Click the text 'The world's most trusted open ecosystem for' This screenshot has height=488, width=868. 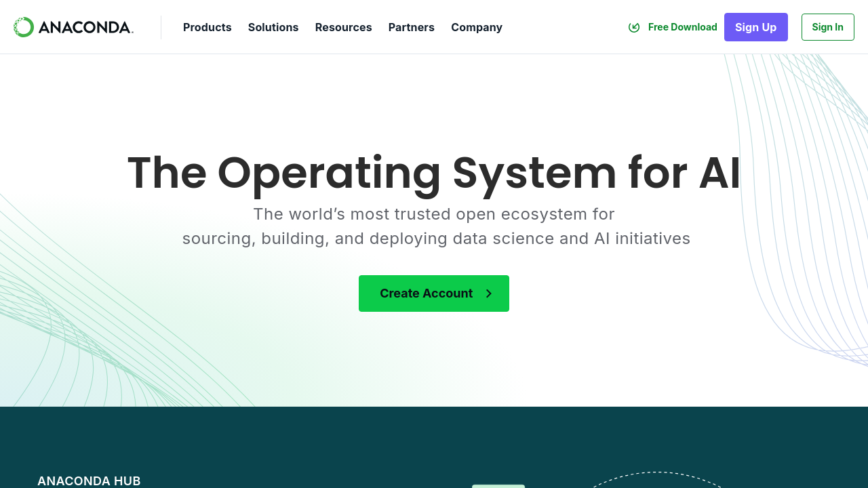[x=434, y=214]
